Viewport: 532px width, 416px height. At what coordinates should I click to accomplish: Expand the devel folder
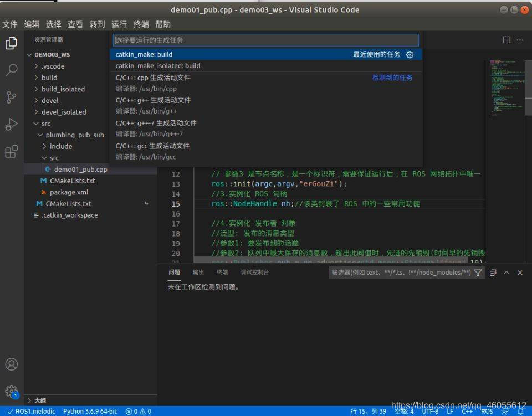click(x=37, y=101)
